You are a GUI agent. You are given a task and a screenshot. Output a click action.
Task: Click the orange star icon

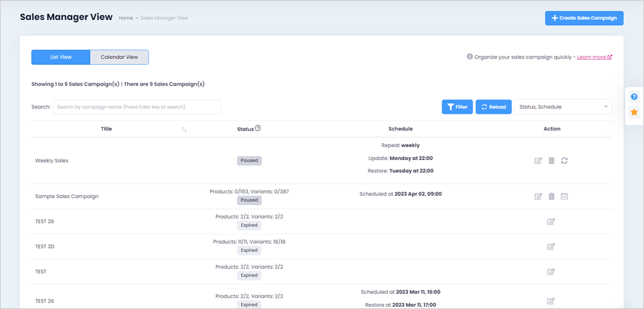point(634,112)
